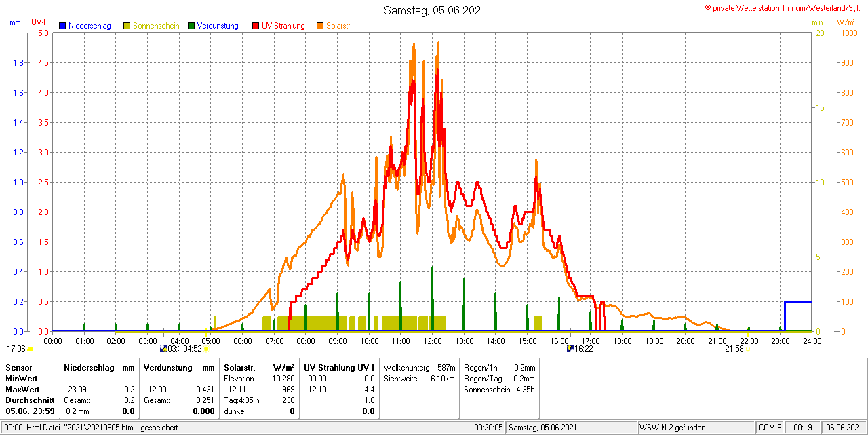This screenshot has width=868, height=435.
Task: Click the 12:00 time axis label
Action: pos(432,341)
